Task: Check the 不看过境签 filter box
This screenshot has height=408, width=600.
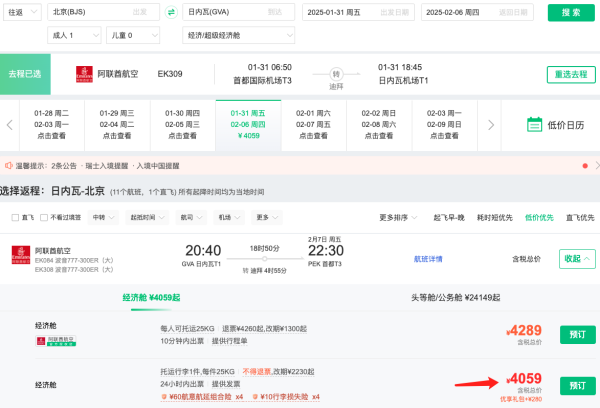Action: click(44, 217)
